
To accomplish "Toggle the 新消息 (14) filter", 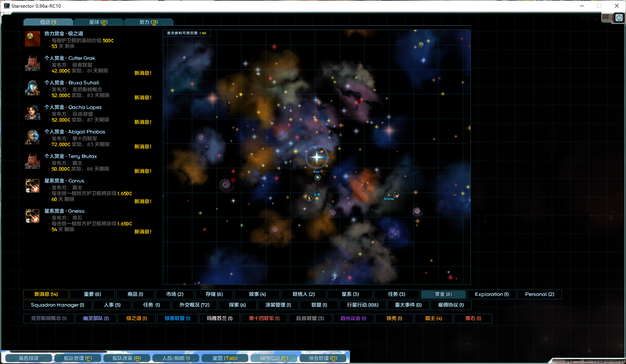I will [46, 294].
